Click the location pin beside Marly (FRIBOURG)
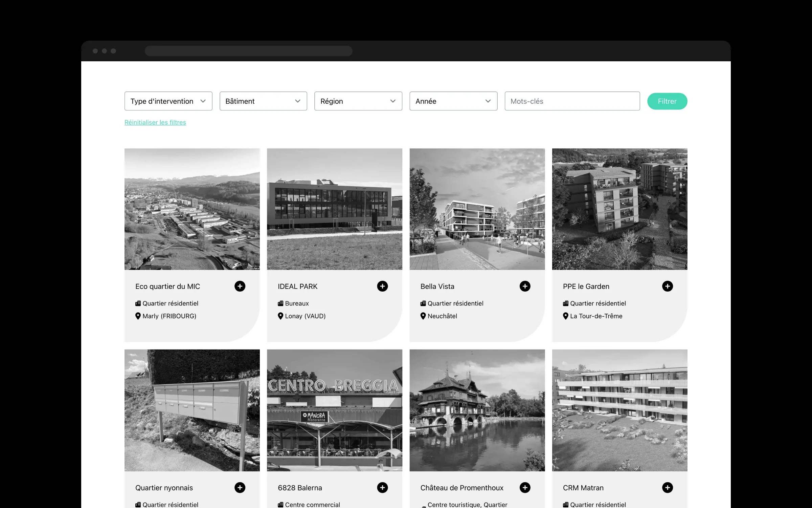The width and height of the screenshot is (812, 508). [138, 316]
